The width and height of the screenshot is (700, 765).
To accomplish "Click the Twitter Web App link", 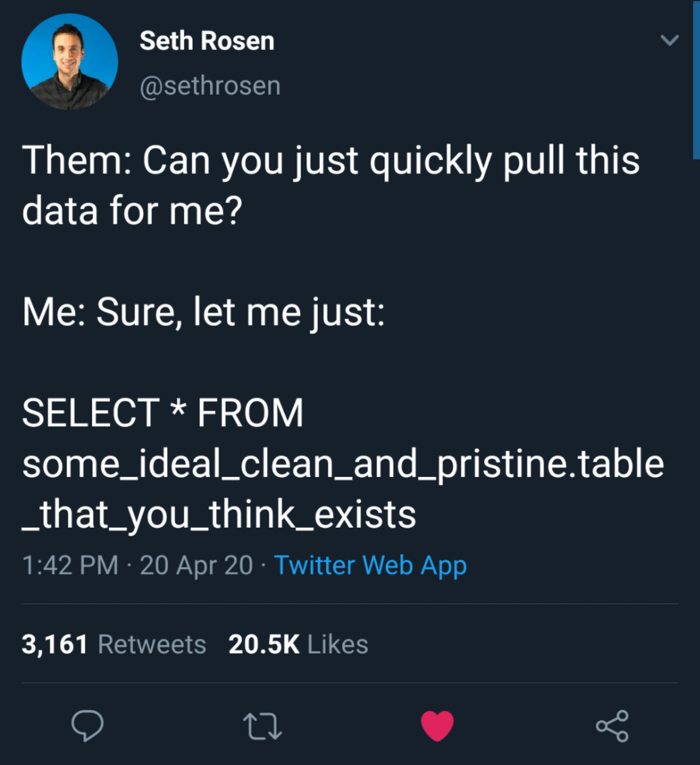I will click(370, 566).
